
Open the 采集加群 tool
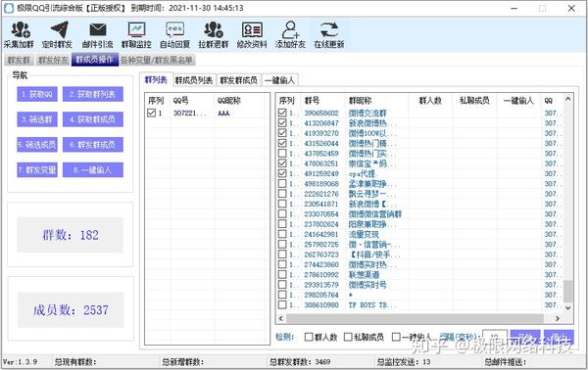[x=19, y=35]
